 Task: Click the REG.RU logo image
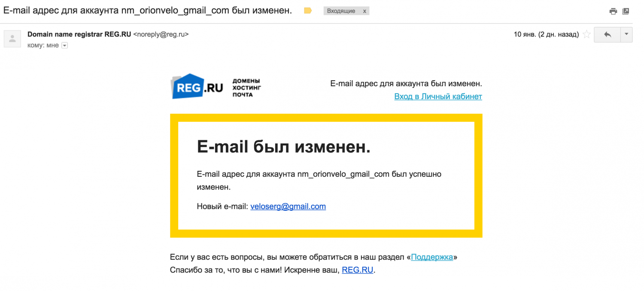[x=197, y=87]
